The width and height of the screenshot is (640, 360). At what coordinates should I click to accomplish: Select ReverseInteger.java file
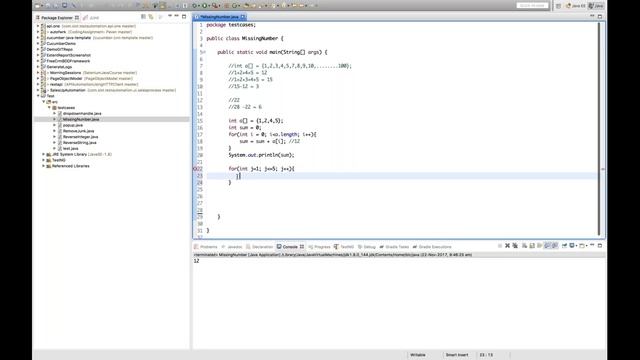[80, 137]
